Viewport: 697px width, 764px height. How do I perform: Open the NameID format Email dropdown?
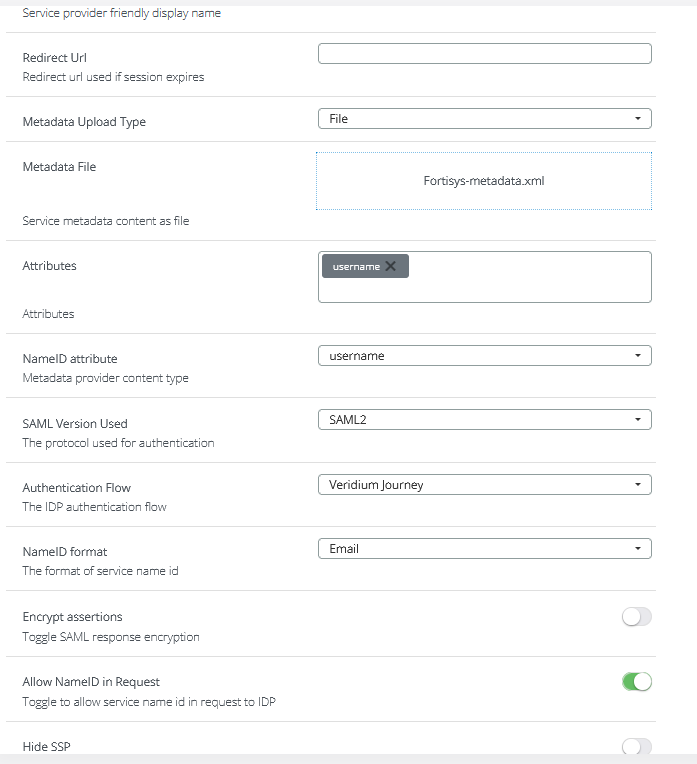tap(484, 549)
